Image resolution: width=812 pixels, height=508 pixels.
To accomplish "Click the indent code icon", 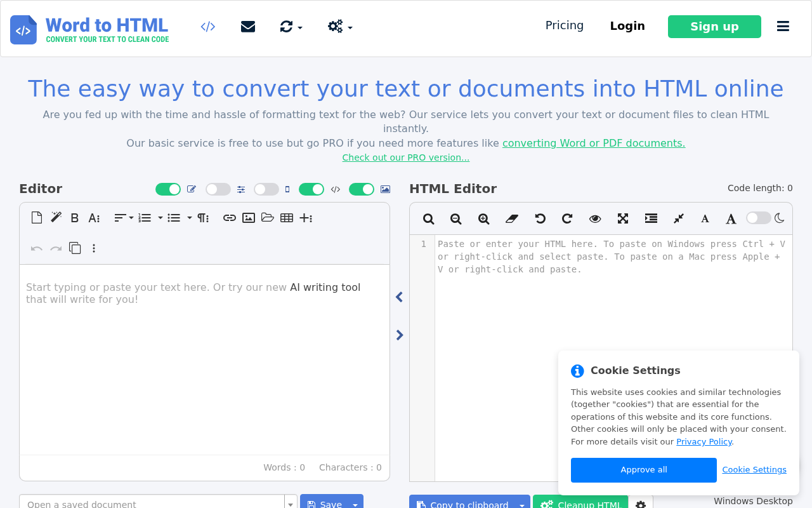I will [651, 218].
